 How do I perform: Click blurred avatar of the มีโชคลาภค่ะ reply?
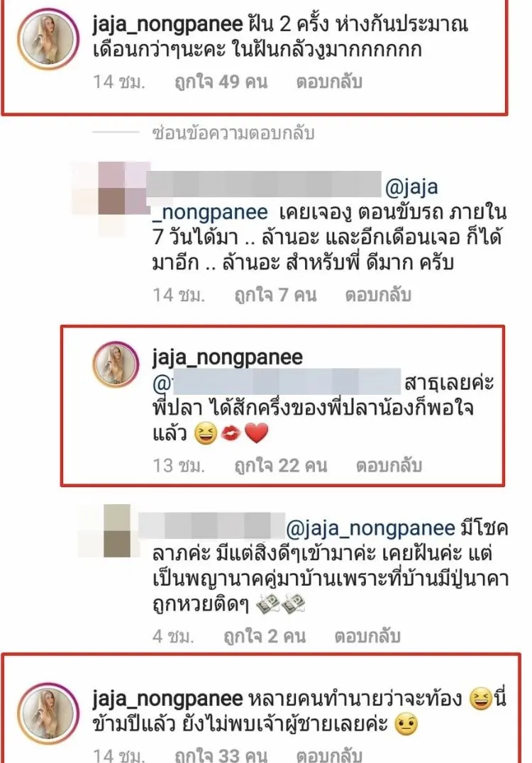pyautogui.click(x=117, y=530)
